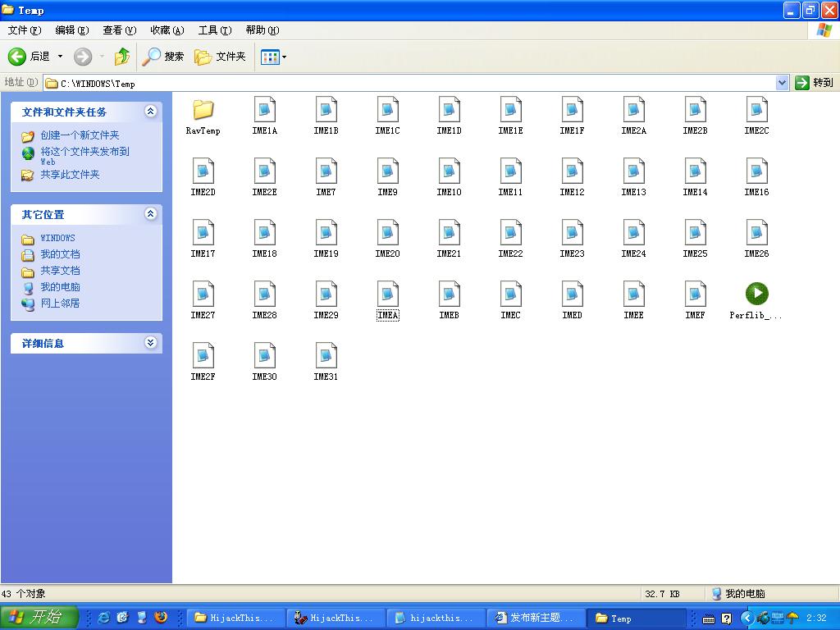This screenshot has height=630, width=840.
Task: Click the address bar path field
Action: point(410,83)
